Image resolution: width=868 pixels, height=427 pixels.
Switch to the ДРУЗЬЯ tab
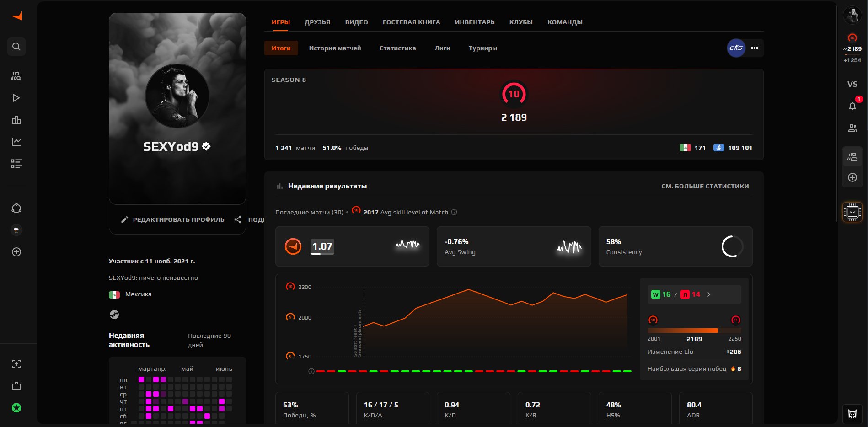coord(317,22)
